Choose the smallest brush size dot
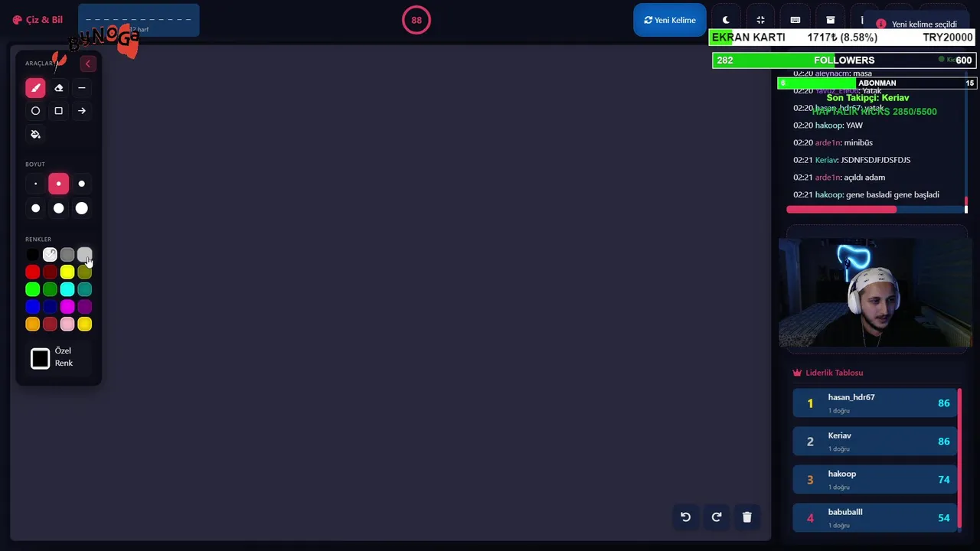 35,184
